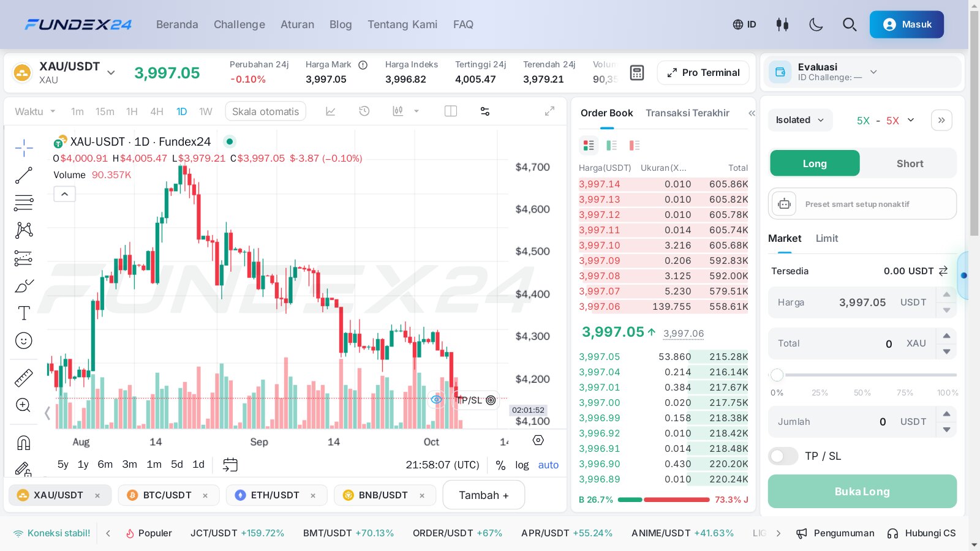Click the Masuk login button
The width and height of the screenshot is (980, 551).
tap(907, 24)
